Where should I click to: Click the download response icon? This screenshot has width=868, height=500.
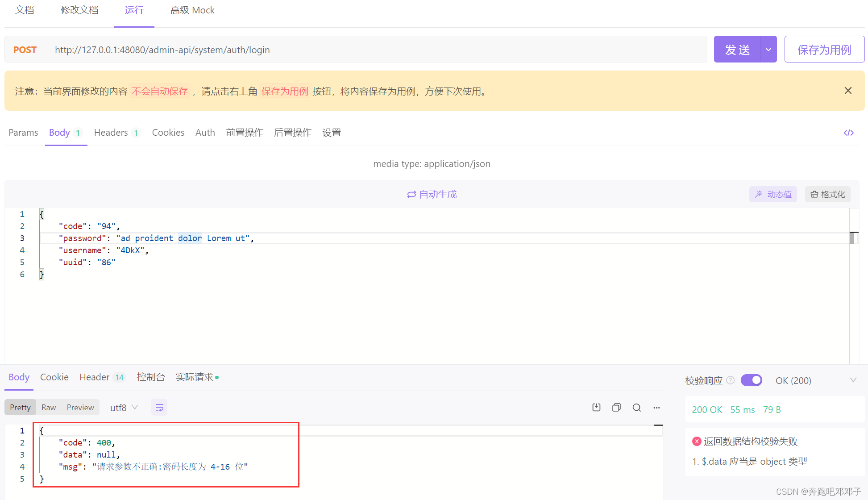(596, 407)
